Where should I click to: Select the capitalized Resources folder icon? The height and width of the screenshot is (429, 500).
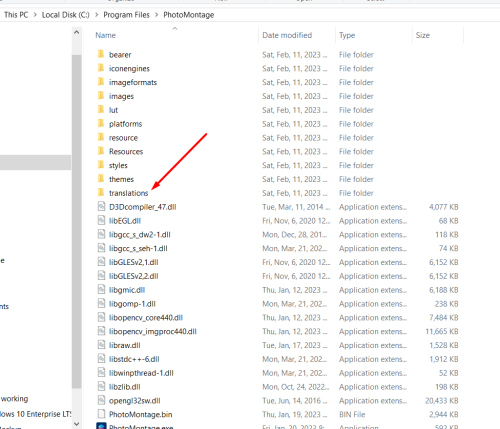101,151
